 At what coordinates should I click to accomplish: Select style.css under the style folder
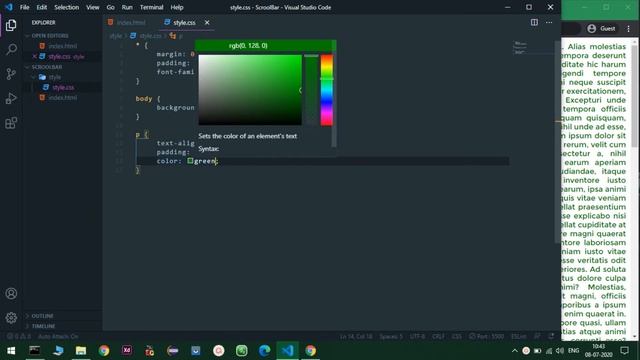tap(63, 87)
